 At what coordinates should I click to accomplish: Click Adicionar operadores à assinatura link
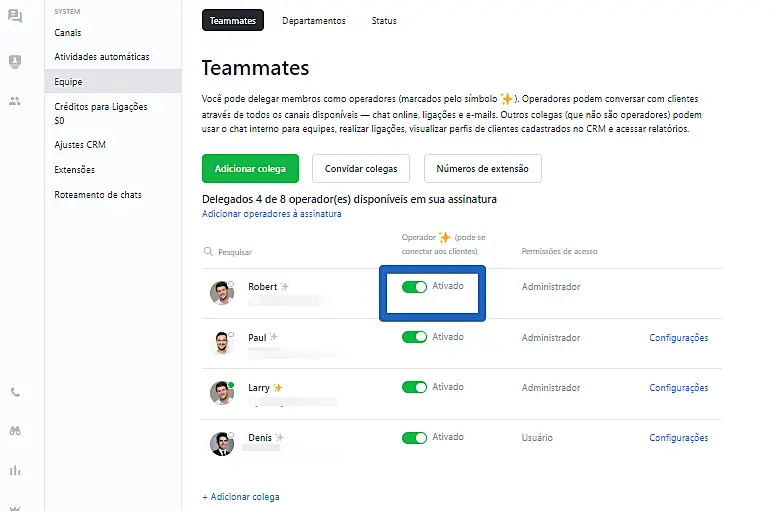271,214
